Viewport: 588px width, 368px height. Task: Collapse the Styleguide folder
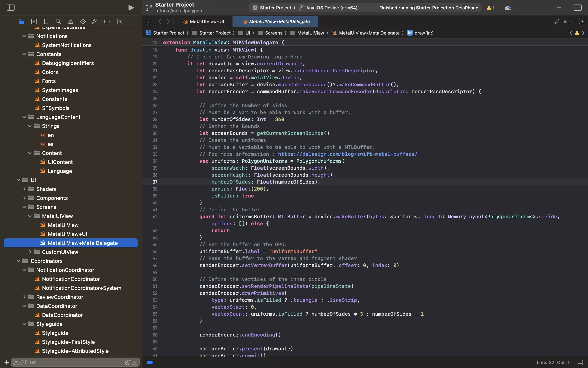point(24,324)
